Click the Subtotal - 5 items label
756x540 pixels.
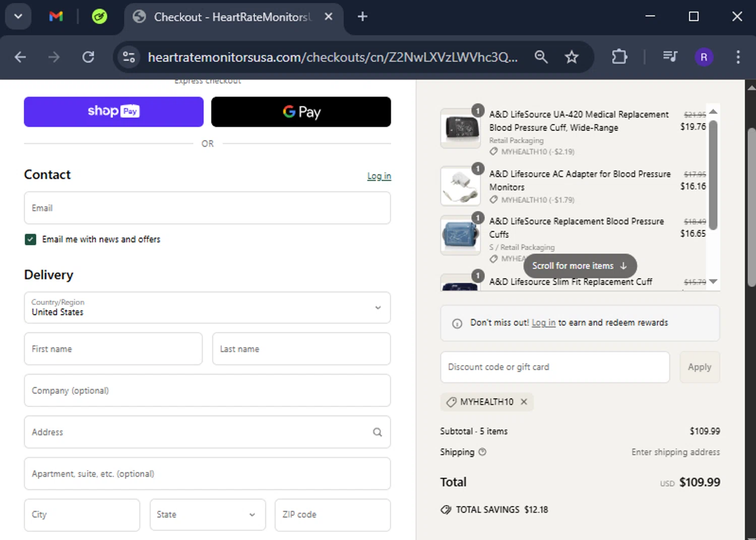pos(474,431)
